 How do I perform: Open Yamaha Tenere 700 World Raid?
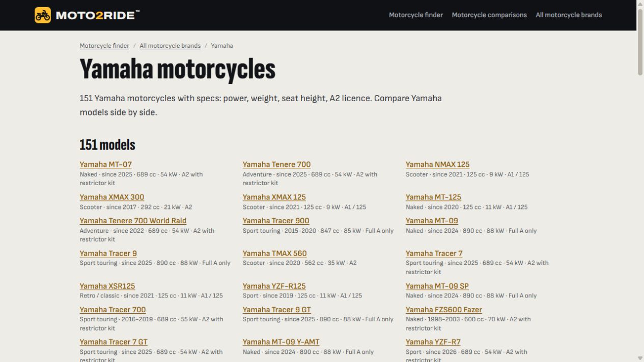(133, 221)
